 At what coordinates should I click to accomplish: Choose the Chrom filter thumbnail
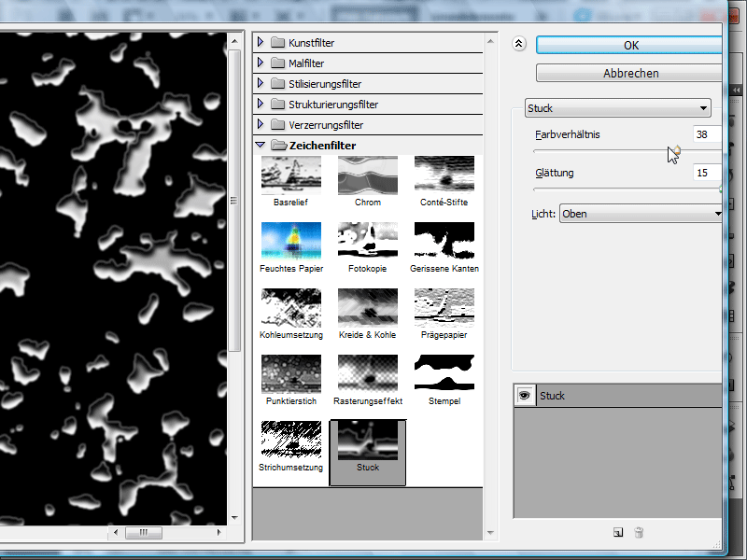[x=368, y=175]
